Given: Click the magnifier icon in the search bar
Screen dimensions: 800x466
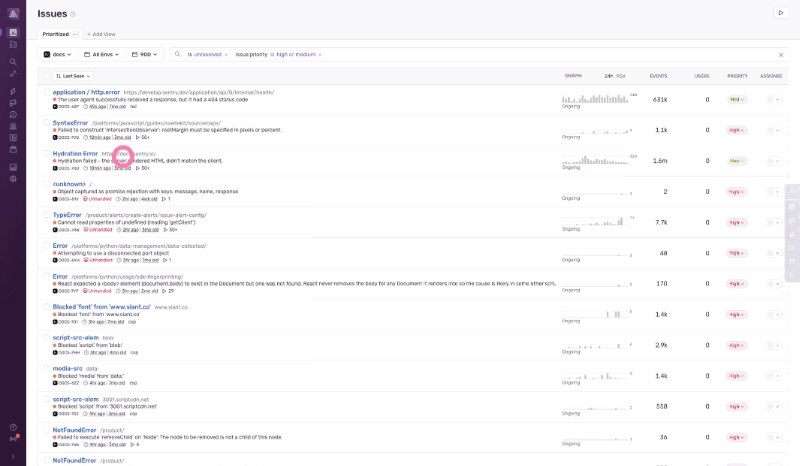Looking at the screenshot, I should click(178, 54).
